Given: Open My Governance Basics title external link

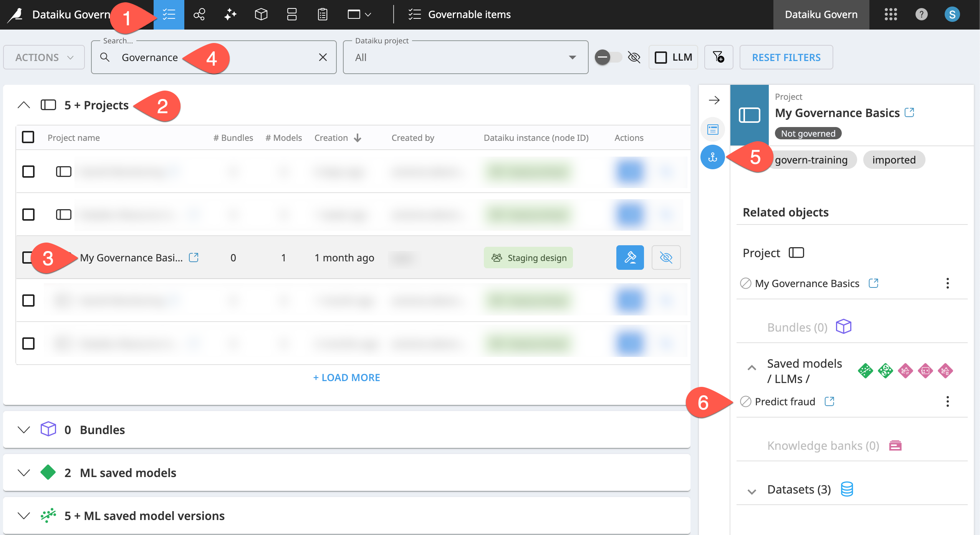Looking at the screenshot, I should point(909,112).
